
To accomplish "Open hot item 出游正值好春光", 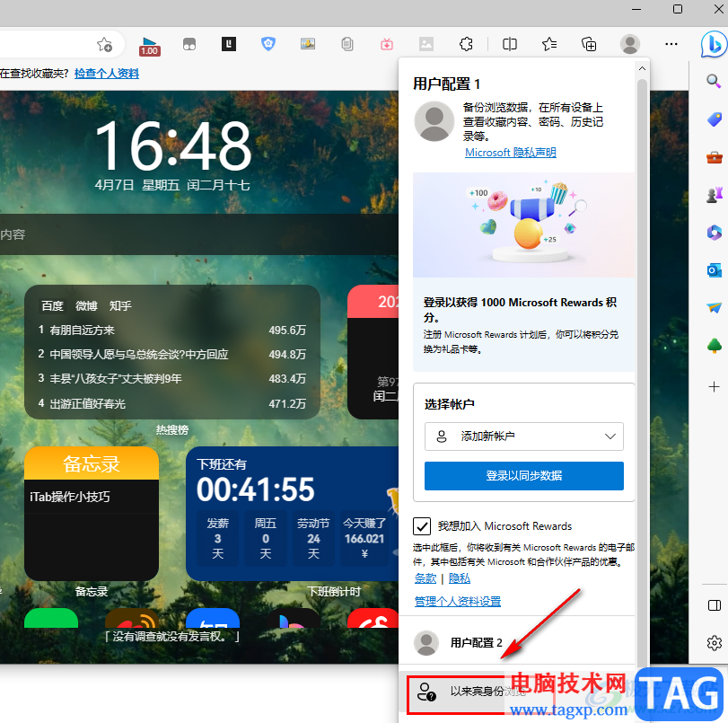I will (171, 404).
